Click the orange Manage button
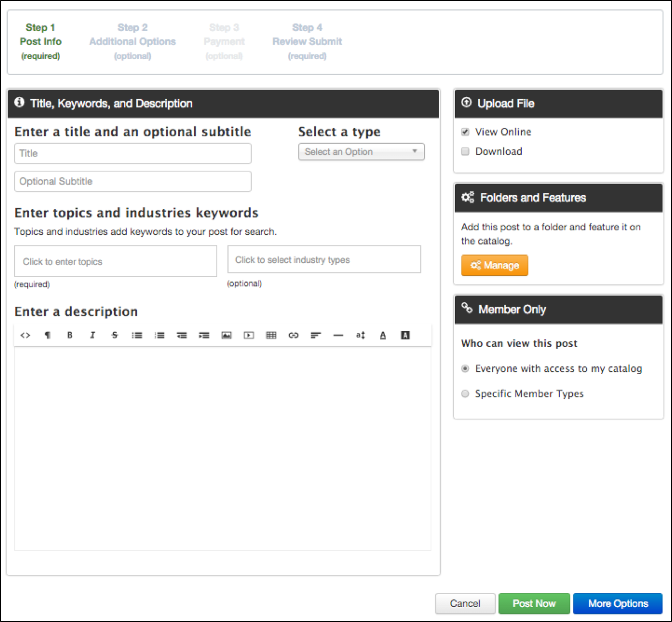The image size is (672, 622). (495, 265)
